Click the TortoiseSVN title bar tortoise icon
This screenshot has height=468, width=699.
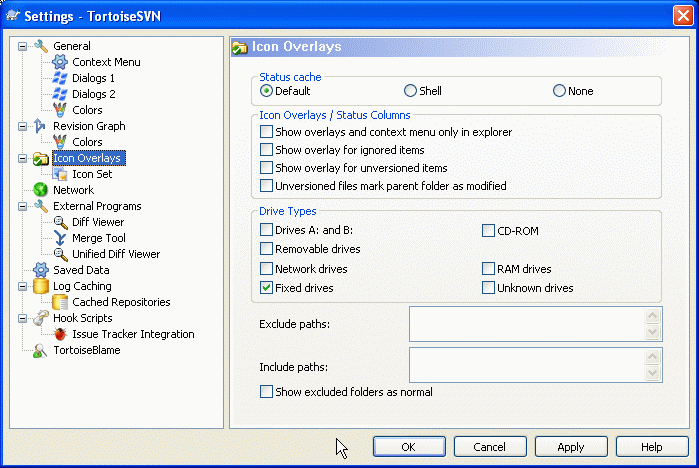tap(12, 15)
